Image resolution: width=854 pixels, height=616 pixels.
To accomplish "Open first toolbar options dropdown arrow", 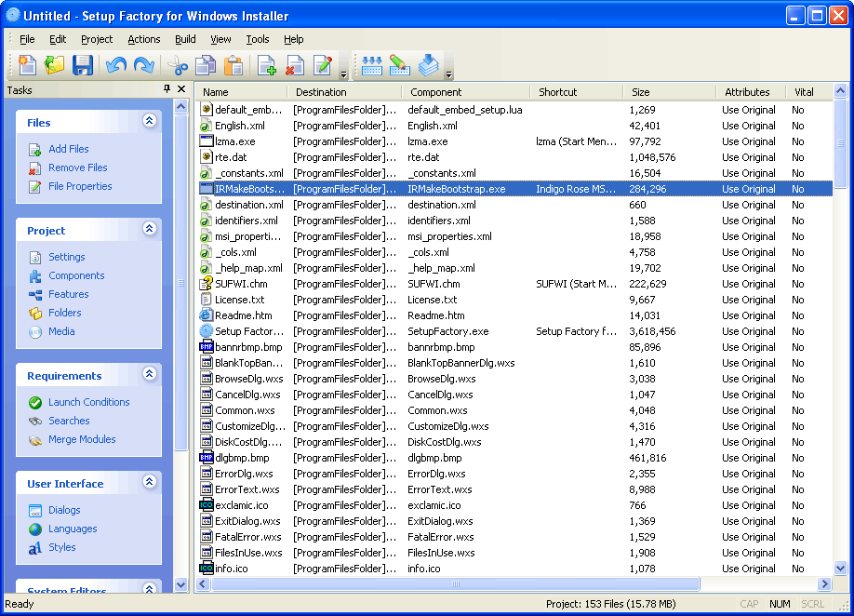I will 343,74.
